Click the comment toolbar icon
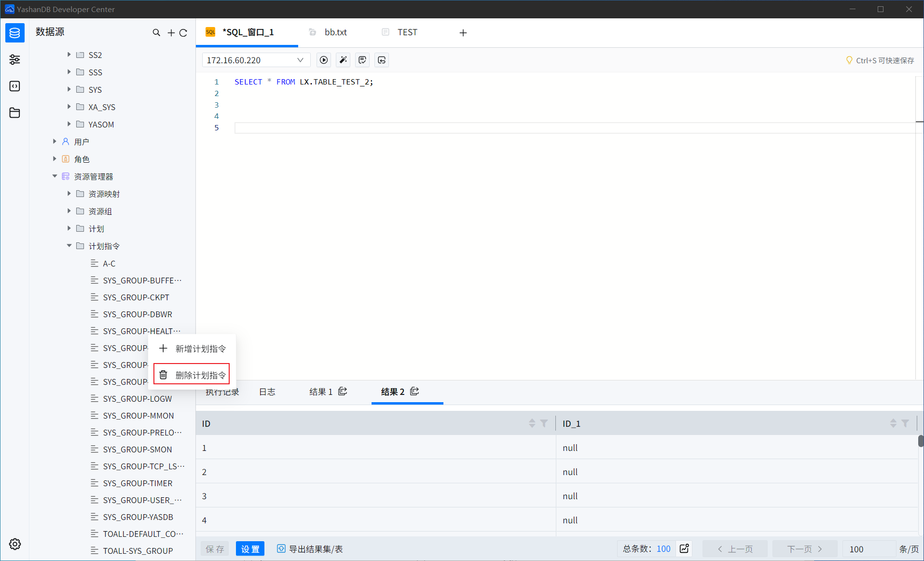 (362, 60)
